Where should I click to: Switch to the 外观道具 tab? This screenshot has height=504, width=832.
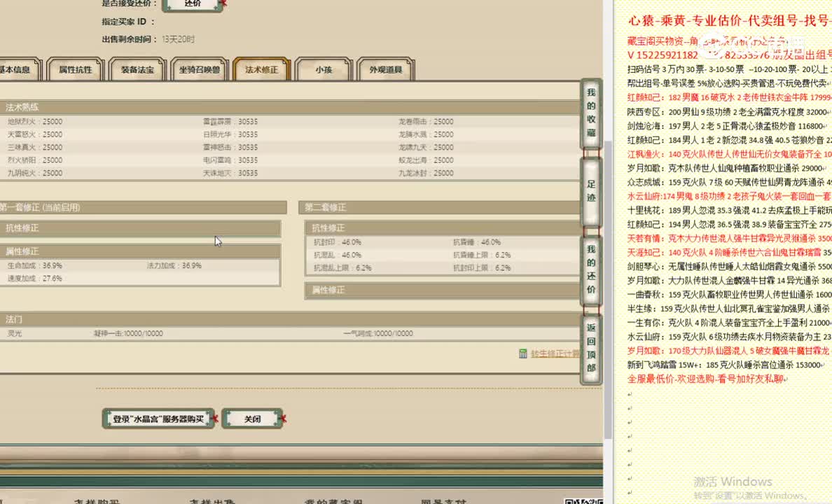(x=386, y=69)
